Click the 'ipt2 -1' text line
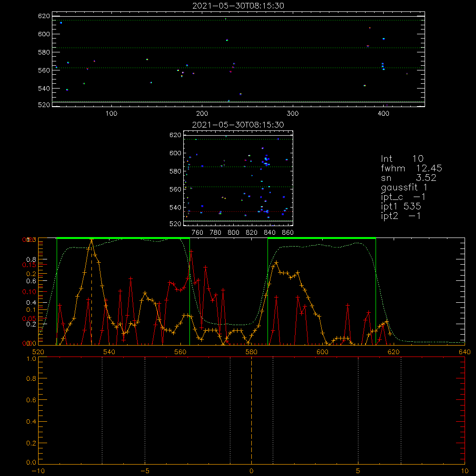 401,216
